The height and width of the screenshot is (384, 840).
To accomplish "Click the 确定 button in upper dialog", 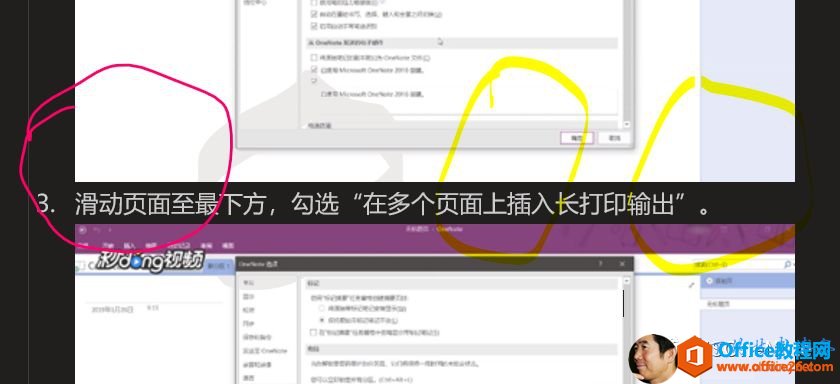I will pos(577,138).
